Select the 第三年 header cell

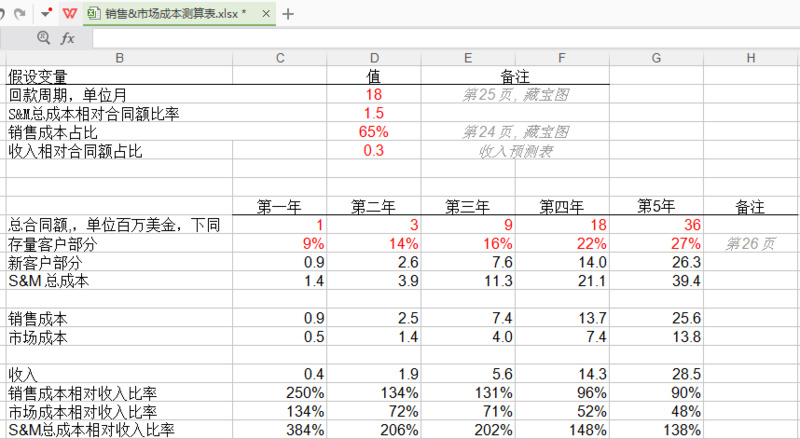click(468, 206)
